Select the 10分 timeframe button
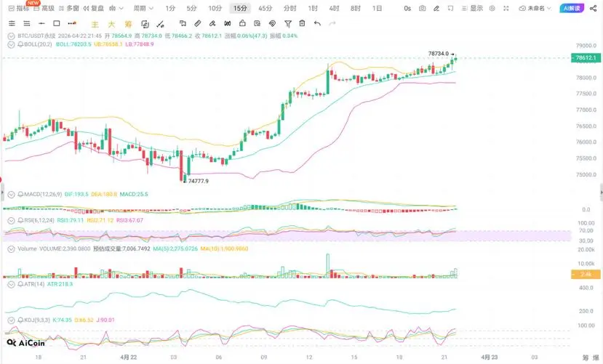 [215, 8]
